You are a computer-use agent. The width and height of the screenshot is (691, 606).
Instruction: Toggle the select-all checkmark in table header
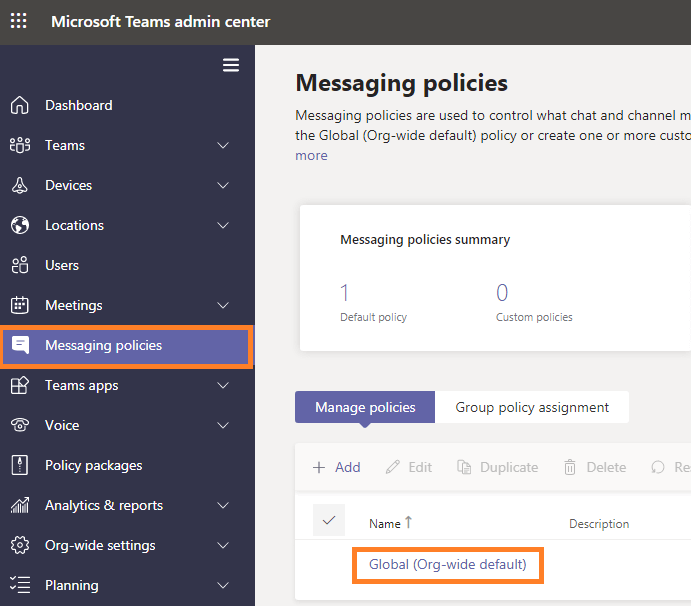[x=329, y=520]
